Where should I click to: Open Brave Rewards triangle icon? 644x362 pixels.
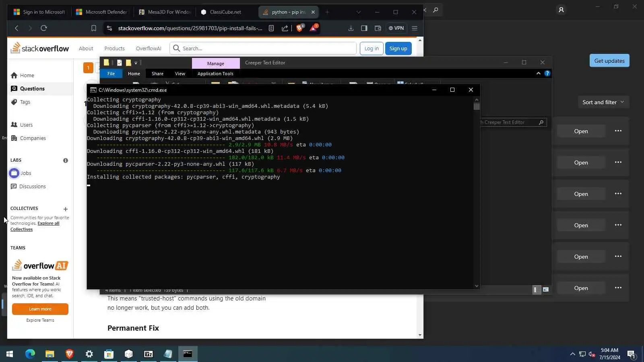click(x=314, y=28)
